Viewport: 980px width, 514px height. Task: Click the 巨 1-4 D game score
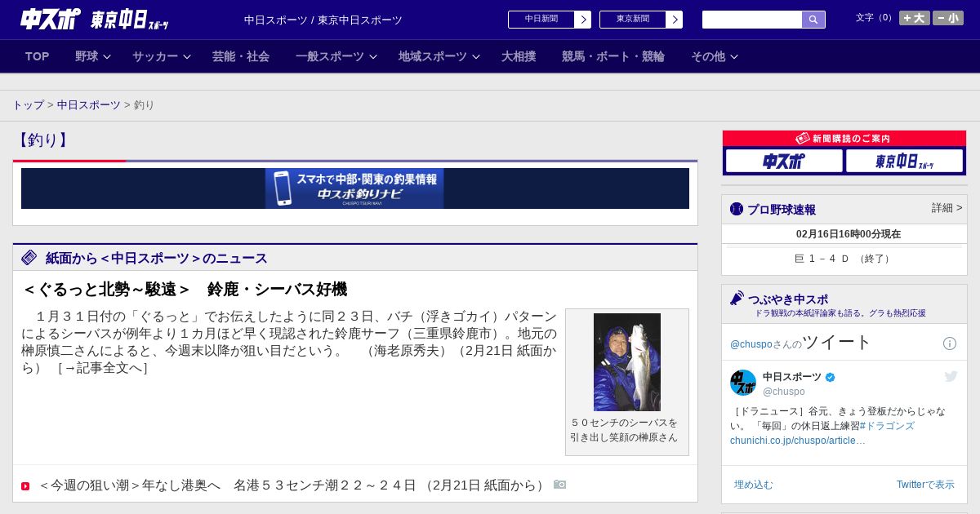(844, 259)
